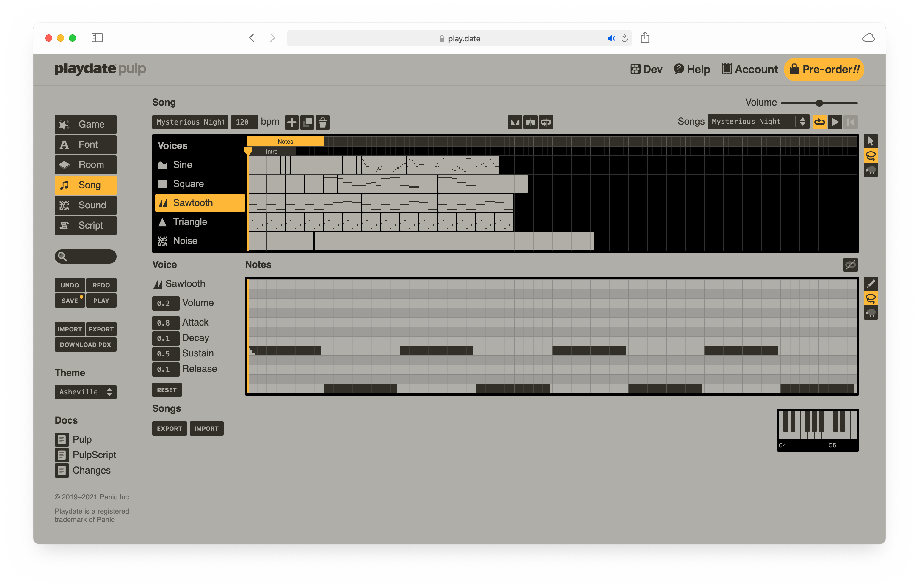Open the Room editor tab
Screen dimensions: 919x588
85,165
